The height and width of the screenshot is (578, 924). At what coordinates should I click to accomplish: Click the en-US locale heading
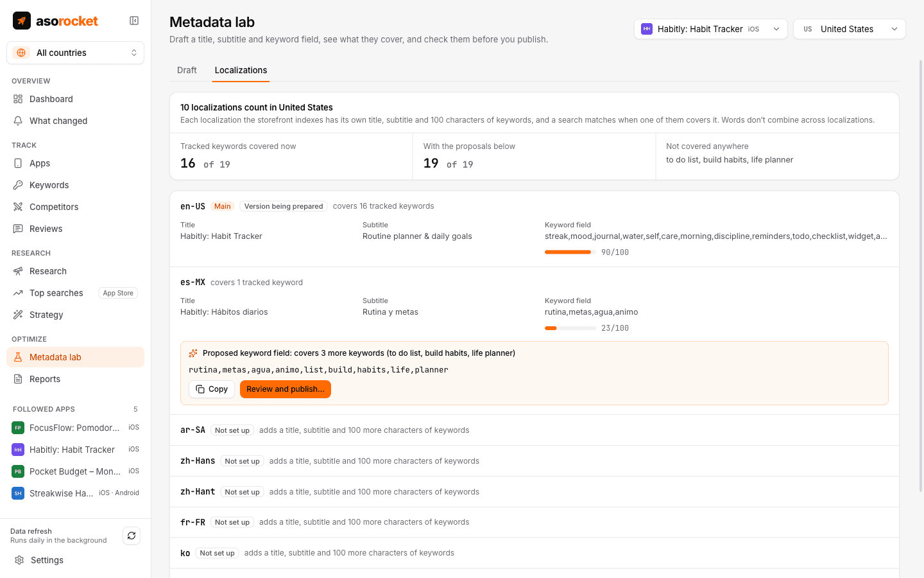tap(193, 206)
